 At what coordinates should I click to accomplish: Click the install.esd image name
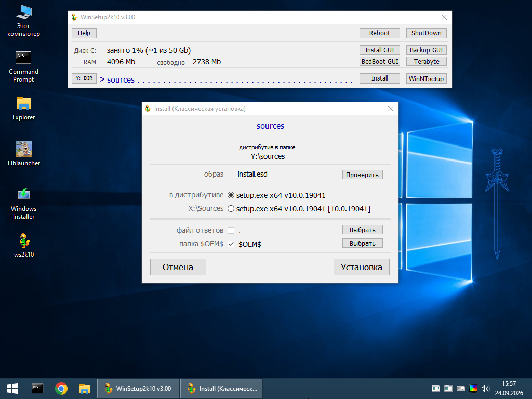252,174
